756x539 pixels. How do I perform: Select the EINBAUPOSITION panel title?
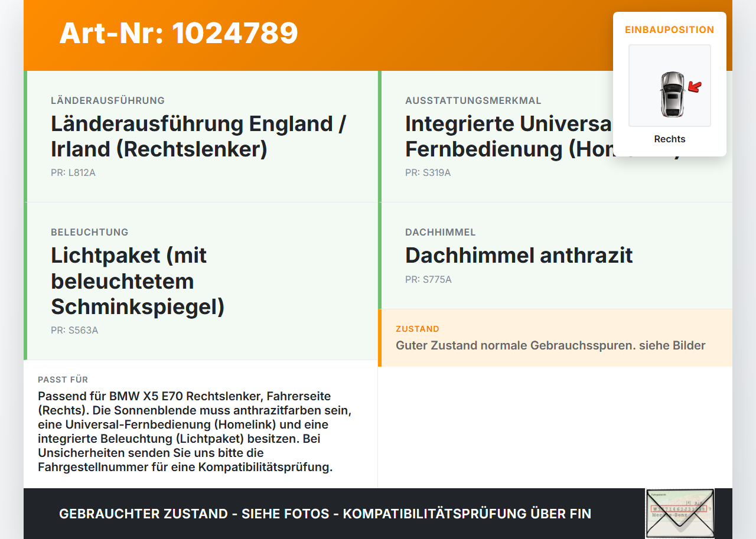click(670, 30)
